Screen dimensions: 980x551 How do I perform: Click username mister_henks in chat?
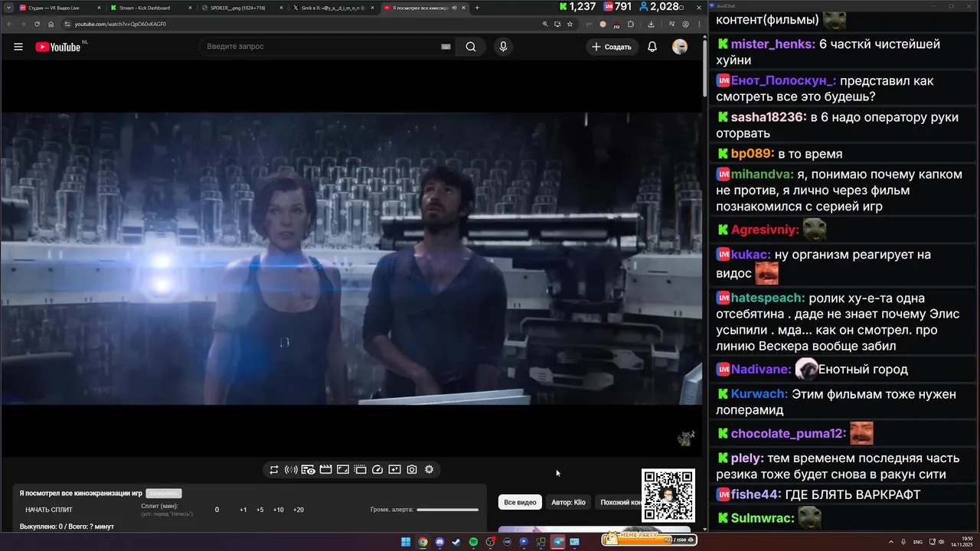click(773, 44)
